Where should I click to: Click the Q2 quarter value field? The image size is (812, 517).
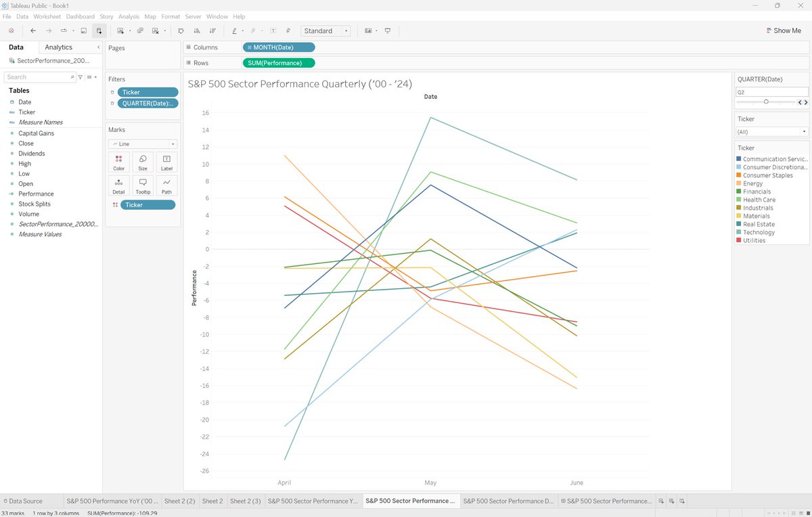point(772,92)
